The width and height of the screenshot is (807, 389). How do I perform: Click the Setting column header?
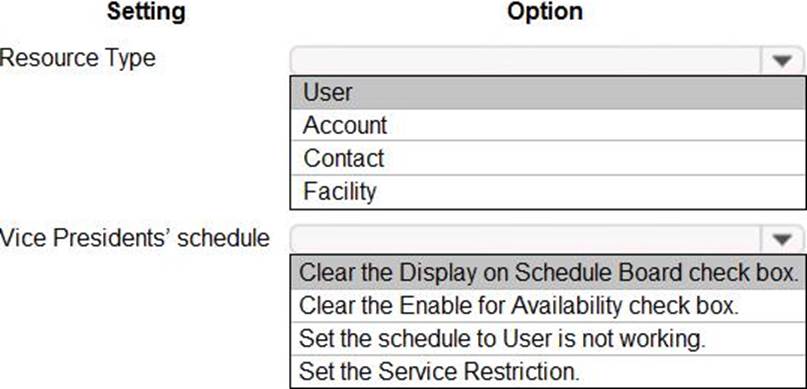pyautogui.click(x=146, y=11)
